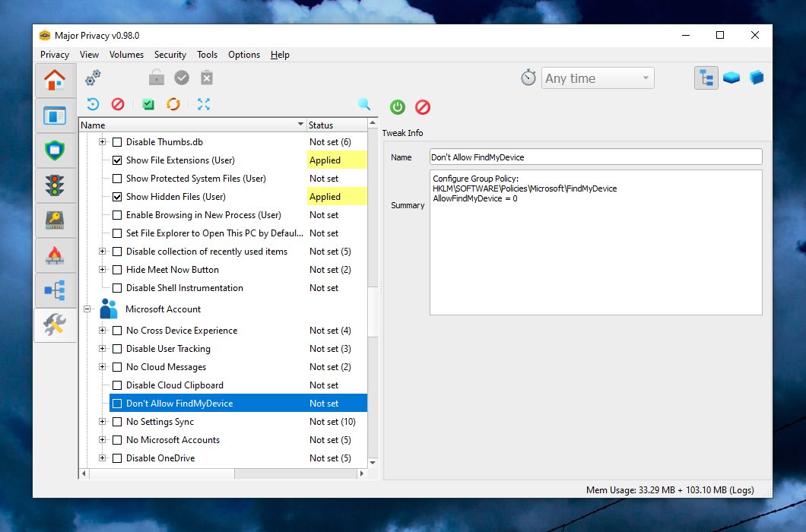Open the Help menu

click(280, 55)
